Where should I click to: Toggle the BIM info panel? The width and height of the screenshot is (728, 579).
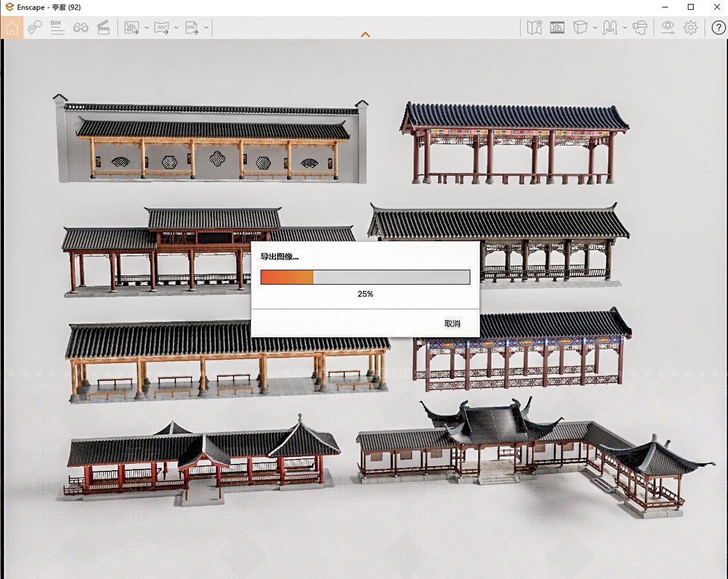pos(57,28)
